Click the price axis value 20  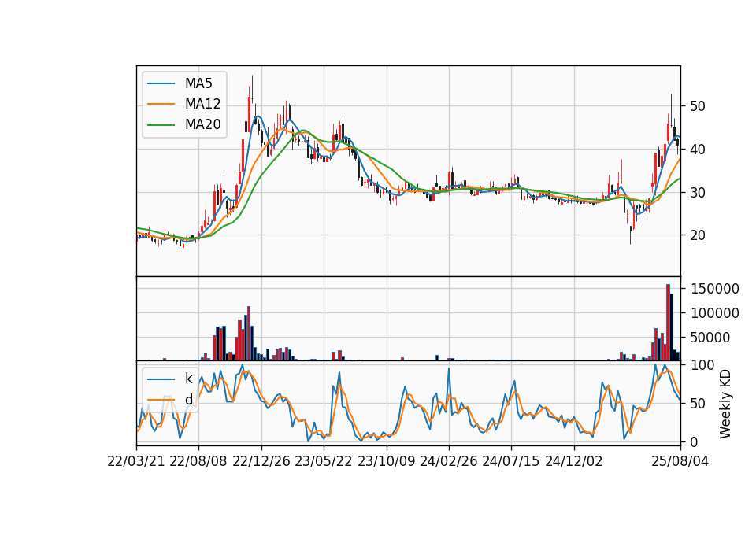click(x=698, y=235)
